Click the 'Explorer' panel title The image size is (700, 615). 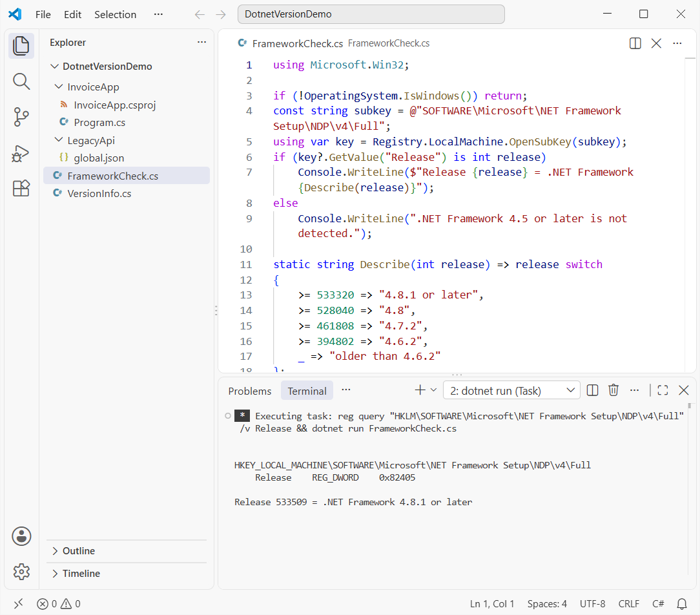[x=68, y=43]
